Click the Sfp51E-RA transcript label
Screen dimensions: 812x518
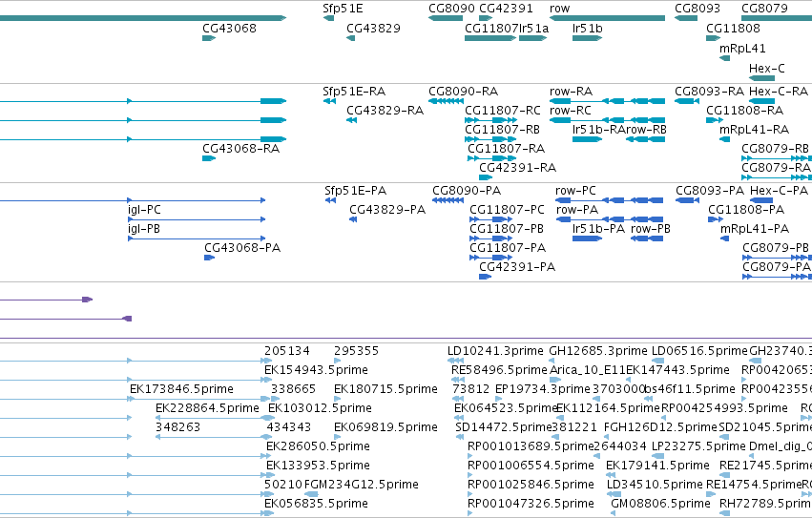click(x=354, y=92)
